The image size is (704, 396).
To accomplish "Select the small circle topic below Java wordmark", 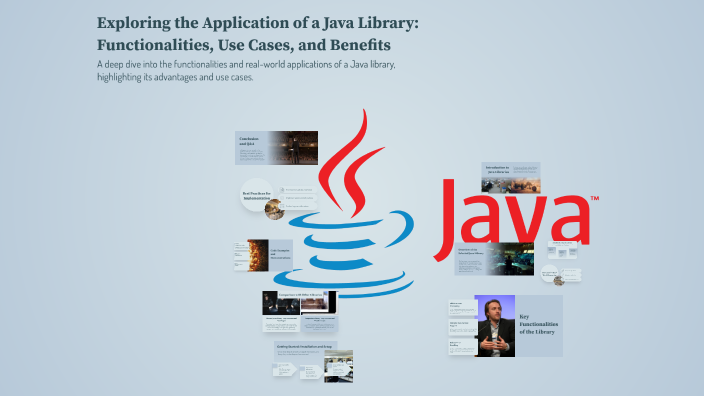I will 549,273.
